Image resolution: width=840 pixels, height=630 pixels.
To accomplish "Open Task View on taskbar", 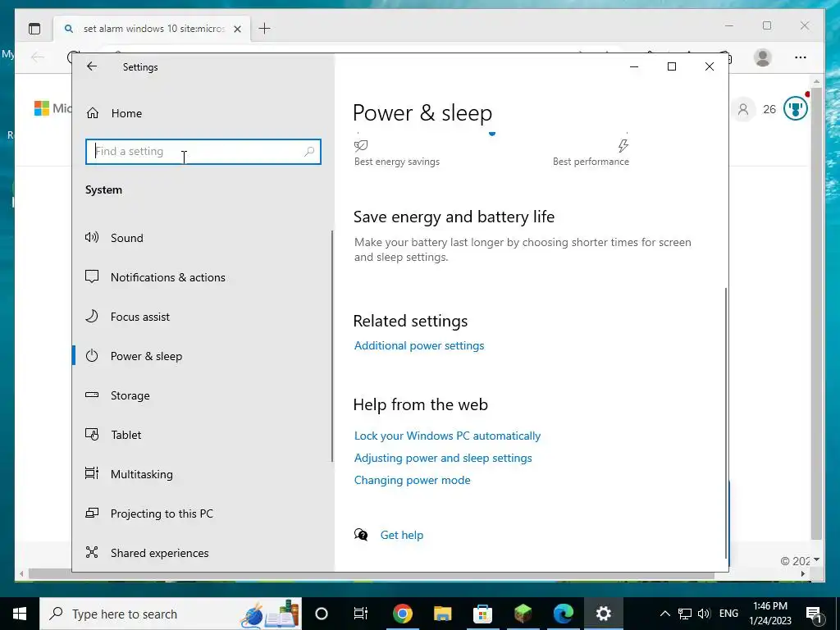I will [x=361, y=614].
